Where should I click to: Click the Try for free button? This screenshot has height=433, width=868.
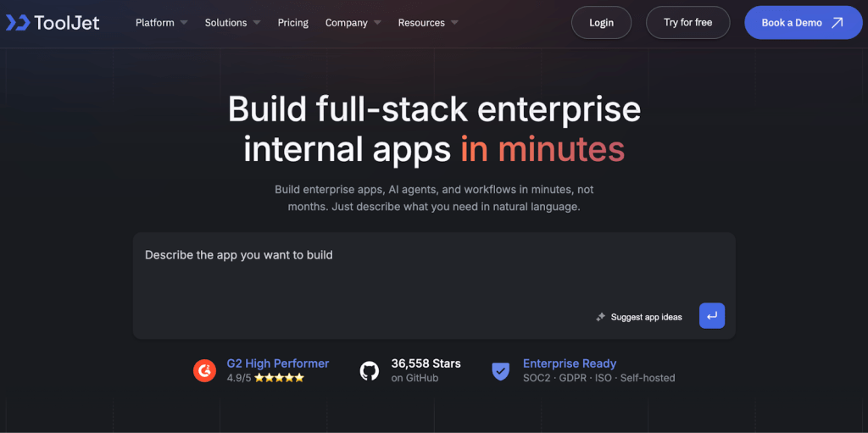[688, 23]
